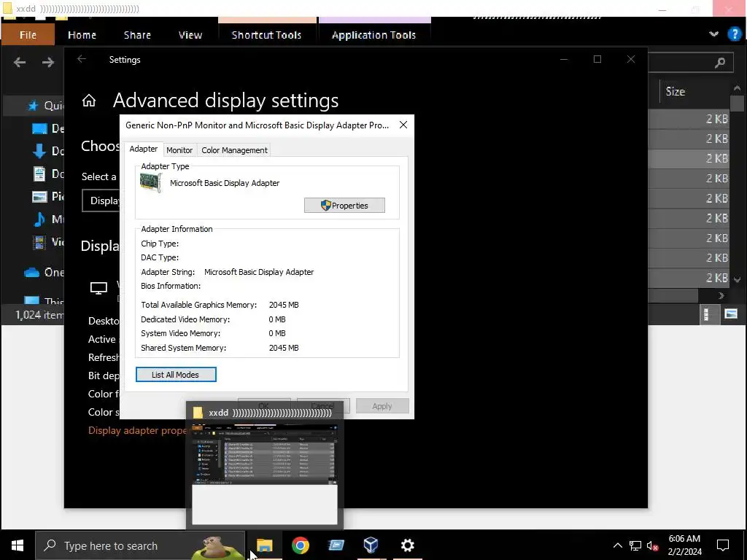Open the Display selection dropdown in Settings
The height and width of the screenshot is (560, 747).
[x=101, y=201]
